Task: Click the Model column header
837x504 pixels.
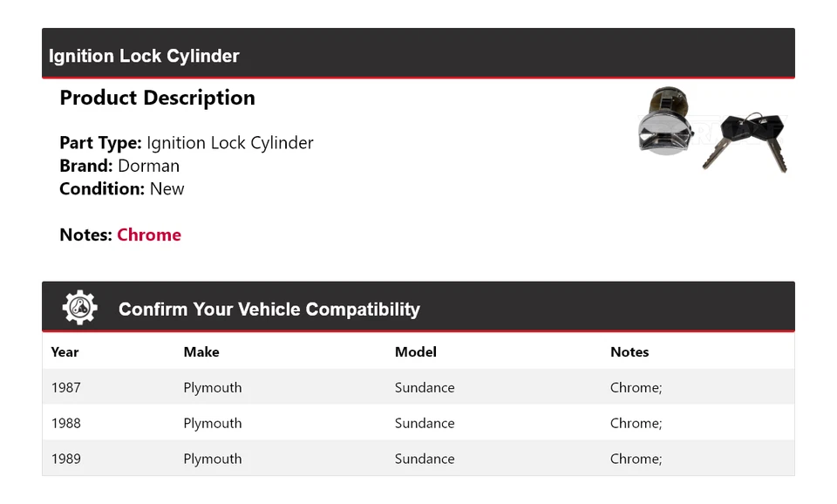Action: (416, 352)
